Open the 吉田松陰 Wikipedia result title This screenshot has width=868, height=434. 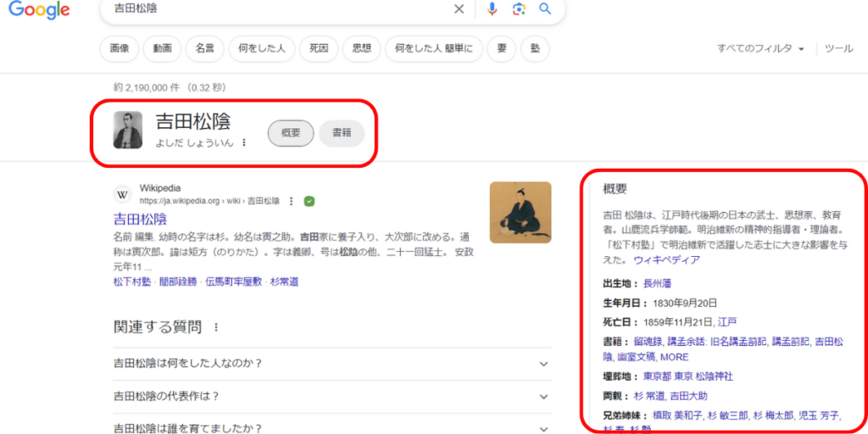pyautogui.click(x=140, y=219)
